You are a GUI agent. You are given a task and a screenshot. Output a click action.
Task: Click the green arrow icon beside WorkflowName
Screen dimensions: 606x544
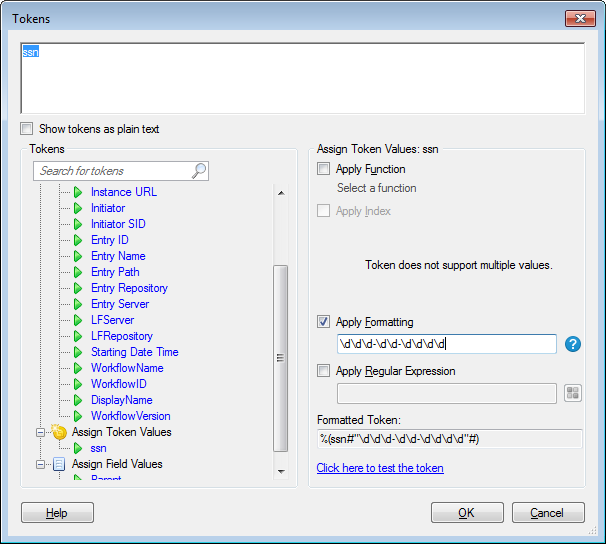[78, 368]
